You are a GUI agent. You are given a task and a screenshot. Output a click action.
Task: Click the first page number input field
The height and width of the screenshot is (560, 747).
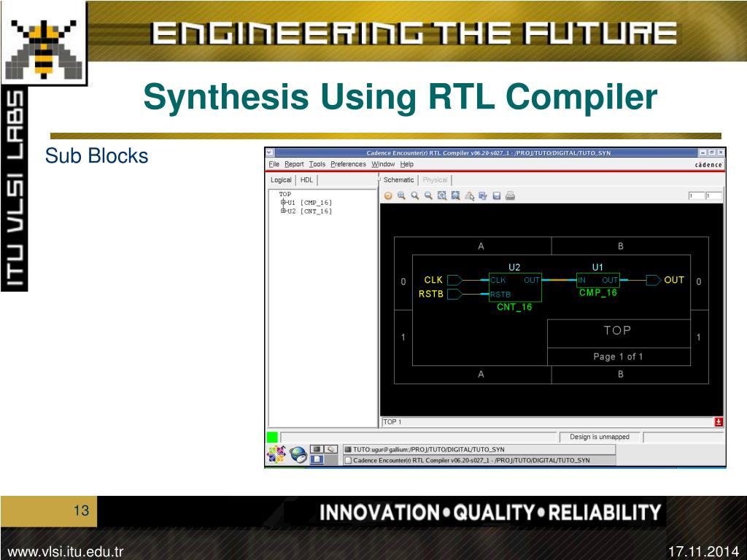click(x=695, y=195)
